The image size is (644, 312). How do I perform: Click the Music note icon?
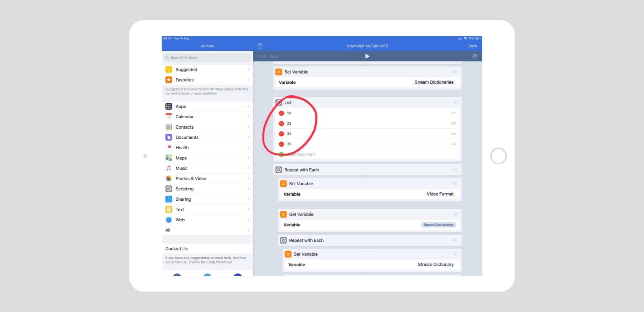point(169,168)
